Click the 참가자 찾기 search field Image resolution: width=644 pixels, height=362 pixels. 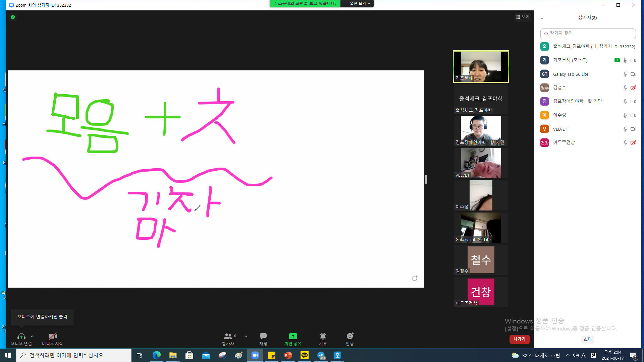tap(588, 34)
